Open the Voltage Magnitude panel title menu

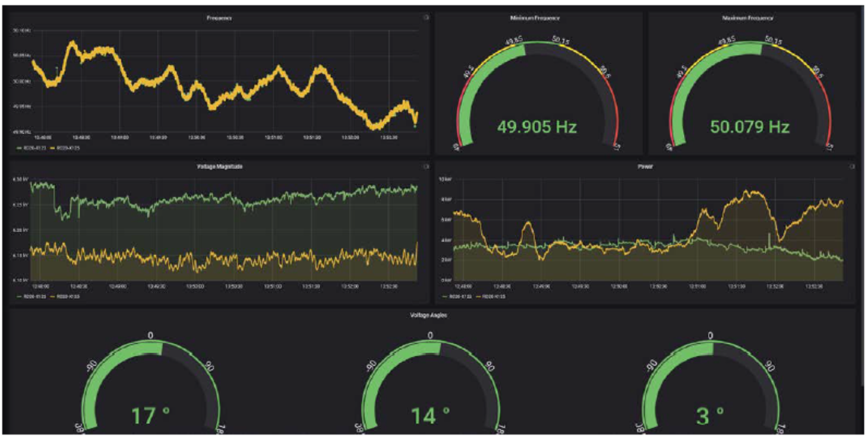pyautogui.click(x=219, y=167)
